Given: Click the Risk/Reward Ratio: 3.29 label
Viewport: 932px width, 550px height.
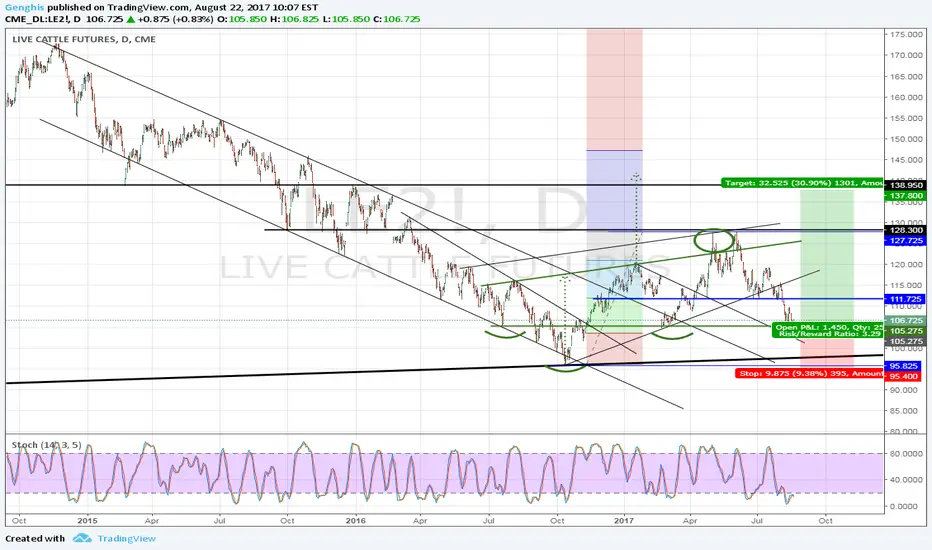Looking at the screenshot, I should pyautogui.click(x=829, y=334).
